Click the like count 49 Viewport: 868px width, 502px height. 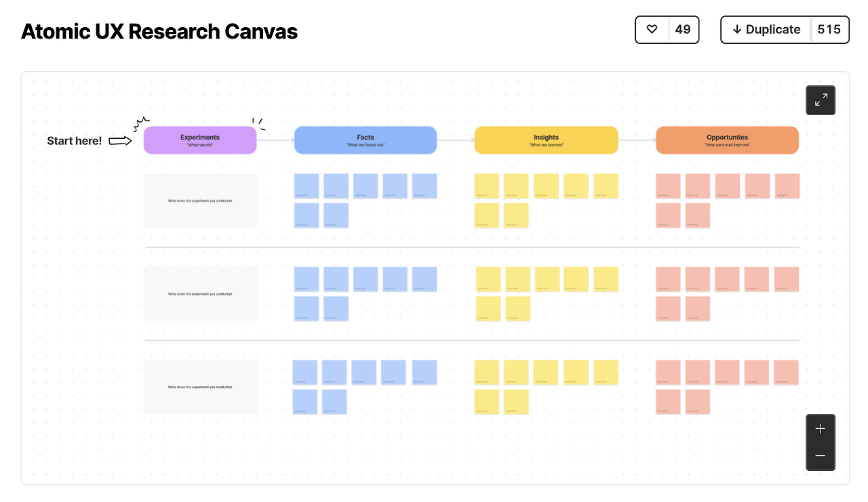[x=683, y=30]
